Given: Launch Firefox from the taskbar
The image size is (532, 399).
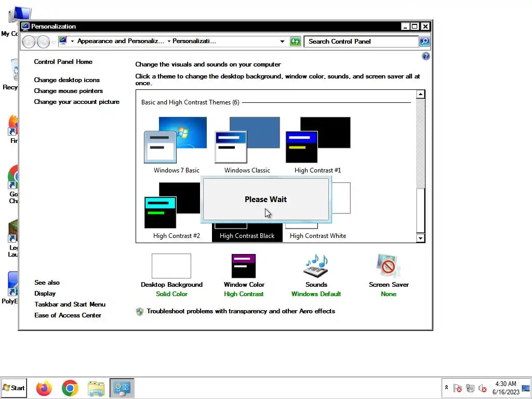Looking at the screenshot, I should tap(44, 388).
